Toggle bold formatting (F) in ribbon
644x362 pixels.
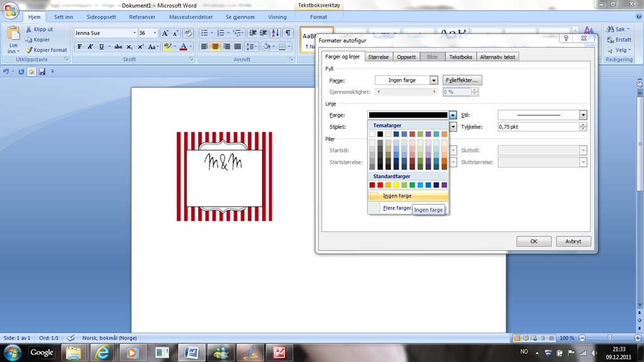pos(80,47)
